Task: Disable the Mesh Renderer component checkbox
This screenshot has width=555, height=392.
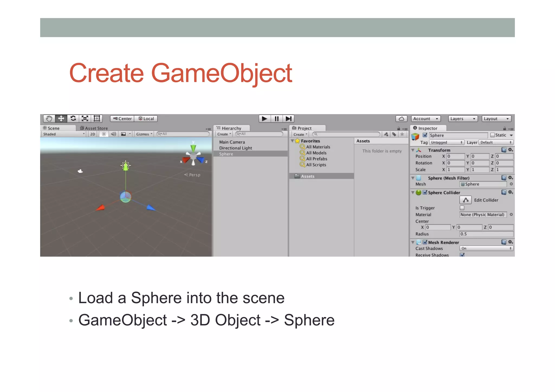Action: [425, 242]
